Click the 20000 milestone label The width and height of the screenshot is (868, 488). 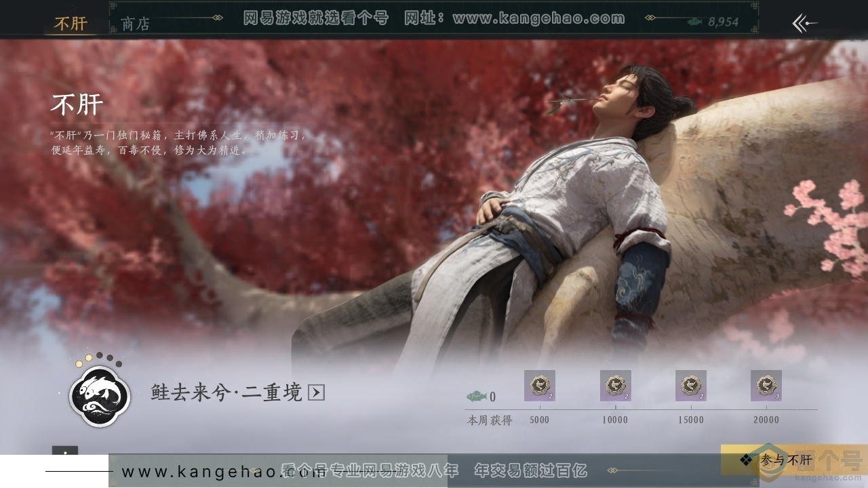pyautogui.click(x=766, y=420)
